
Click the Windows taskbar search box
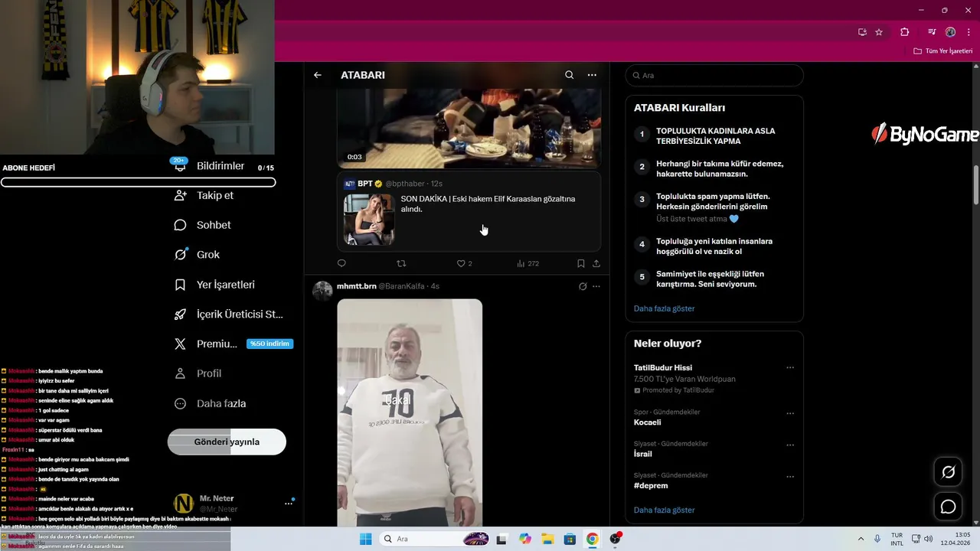tap(434, 539)
